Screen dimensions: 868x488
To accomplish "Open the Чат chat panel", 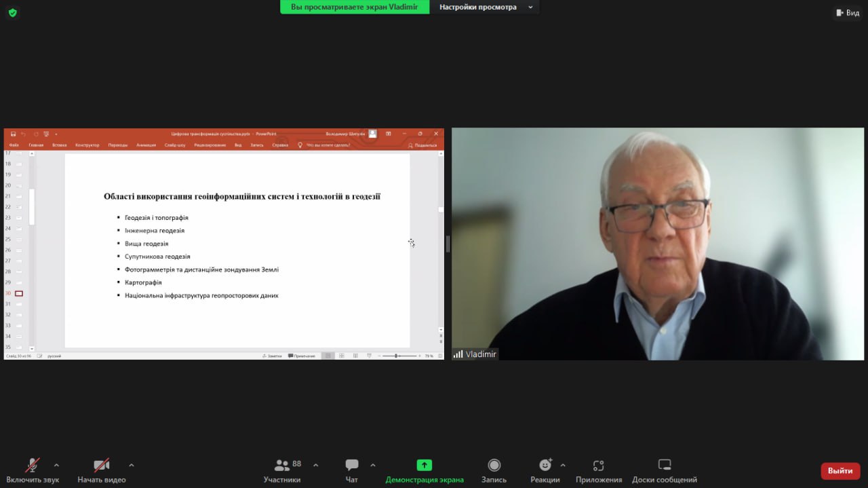I will pos(352,470).
